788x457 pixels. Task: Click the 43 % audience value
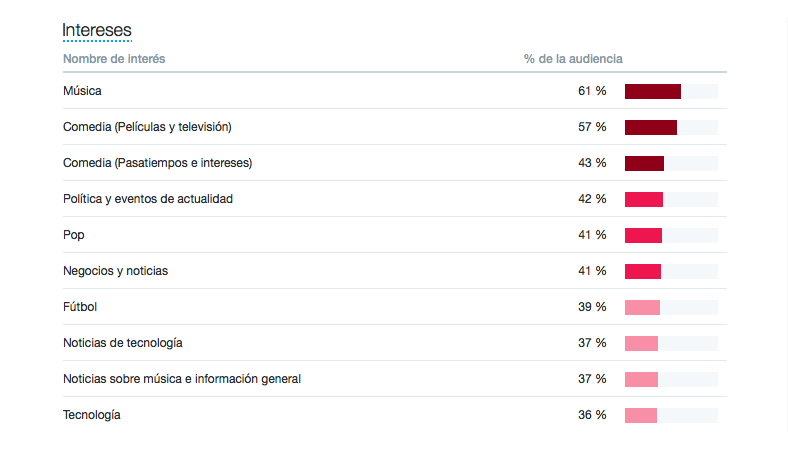click(x=592, y=163)
